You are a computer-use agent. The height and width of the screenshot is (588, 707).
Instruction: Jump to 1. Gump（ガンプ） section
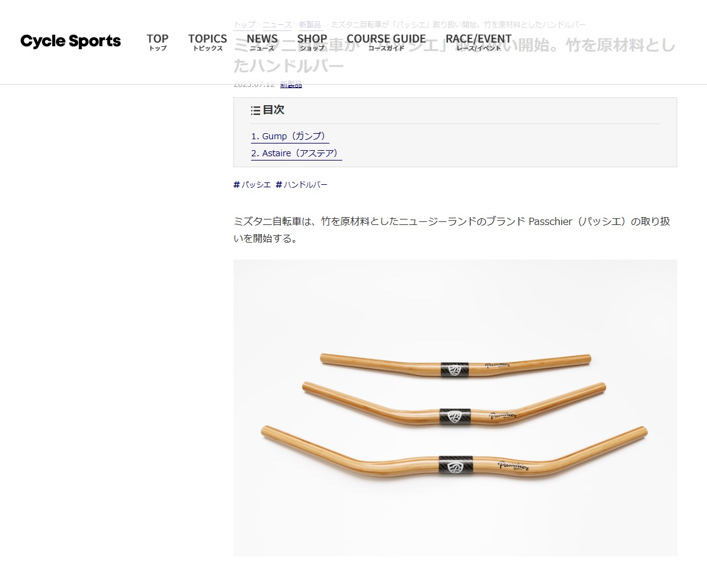(290, 136)
